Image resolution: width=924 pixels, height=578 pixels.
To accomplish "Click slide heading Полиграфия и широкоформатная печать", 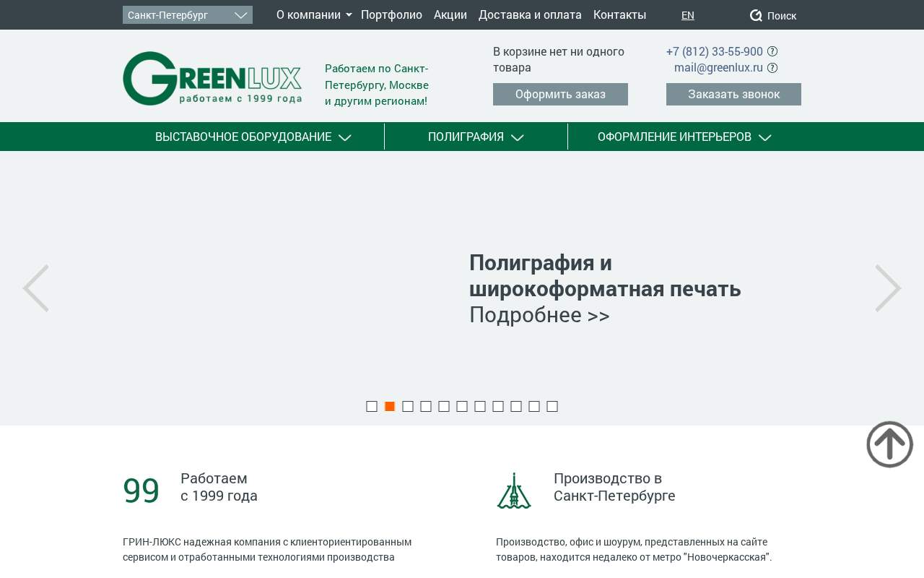I will click(605, 275).
